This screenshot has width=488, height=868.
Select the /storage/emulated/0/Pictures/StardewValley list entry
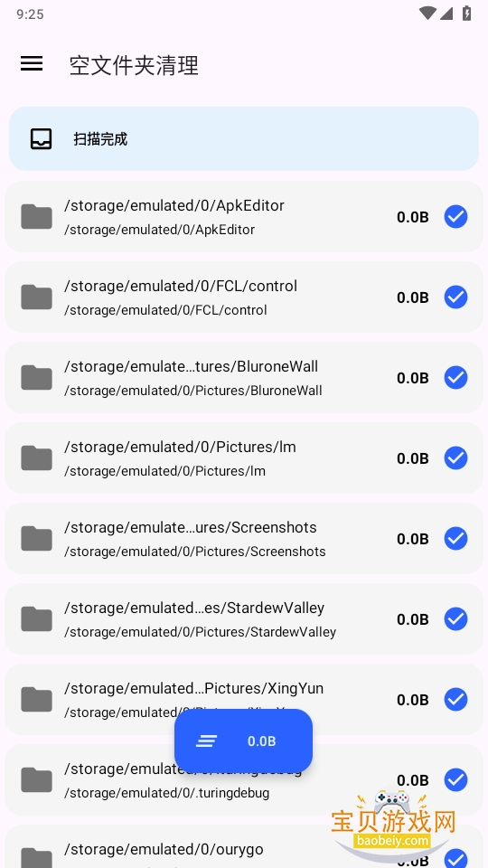244,618
